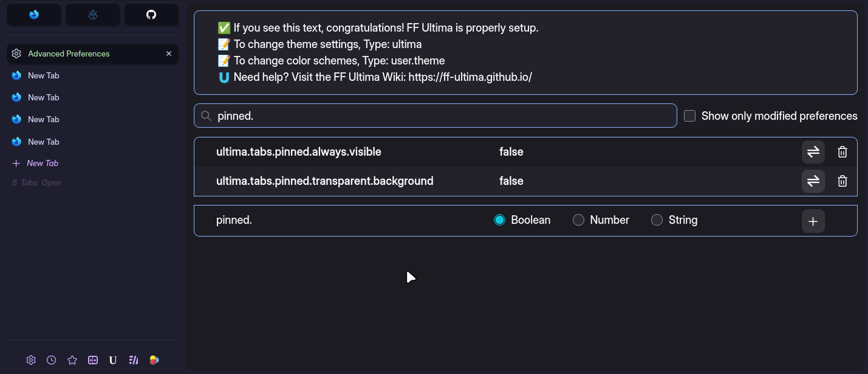The image size is (868, 374).
Task: Open settings gear in sidebar bottom bar
Action: 31,360
